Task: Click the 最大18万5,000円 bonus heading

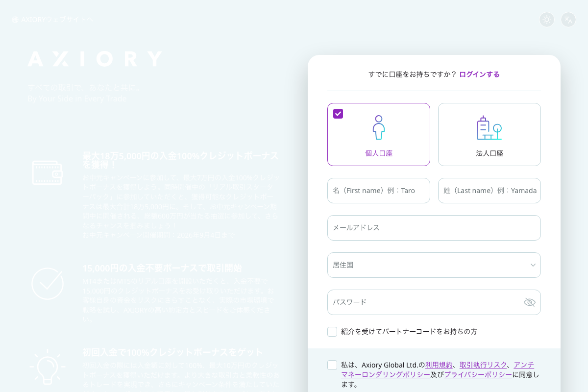Action: click(x=180, y=160)
